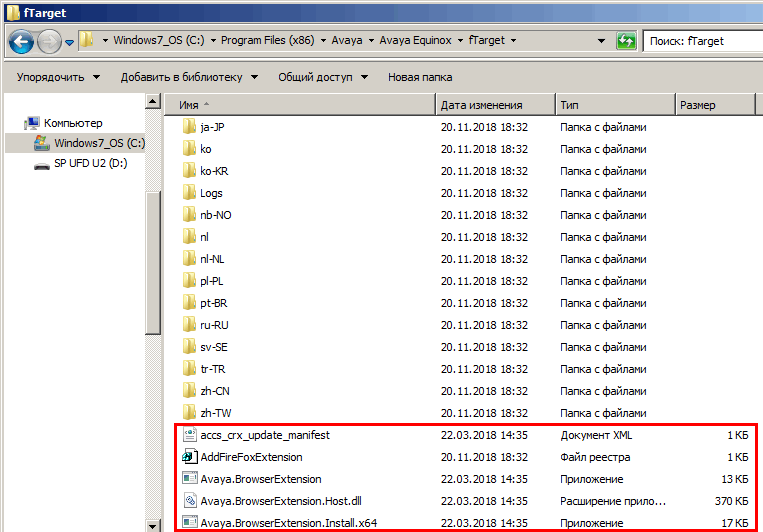Open the Добавить в библиотеку dropdown
Image resolution: width=763 pixels, height=532 pixels.
[x=188, y=77]
